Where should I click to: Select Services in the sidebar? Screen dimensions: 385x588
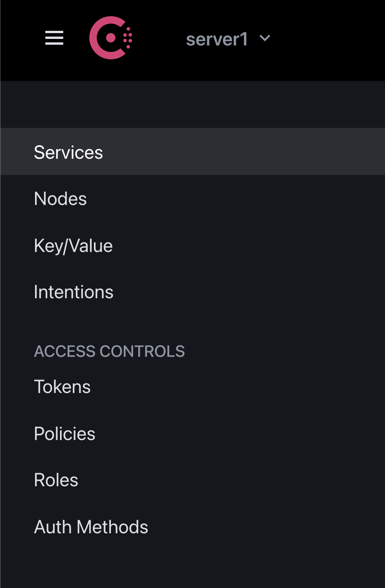(x=69, y=152)
